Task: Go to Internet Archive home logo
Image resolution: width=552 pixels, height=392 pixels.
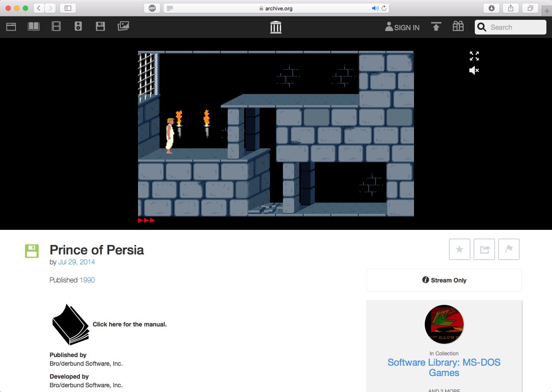Action: [x=276, y=27]
